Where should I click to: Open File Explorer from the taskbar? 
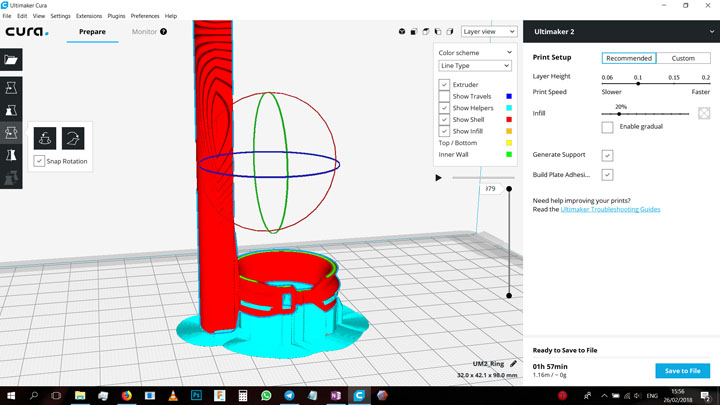click(x=80, y=395)
